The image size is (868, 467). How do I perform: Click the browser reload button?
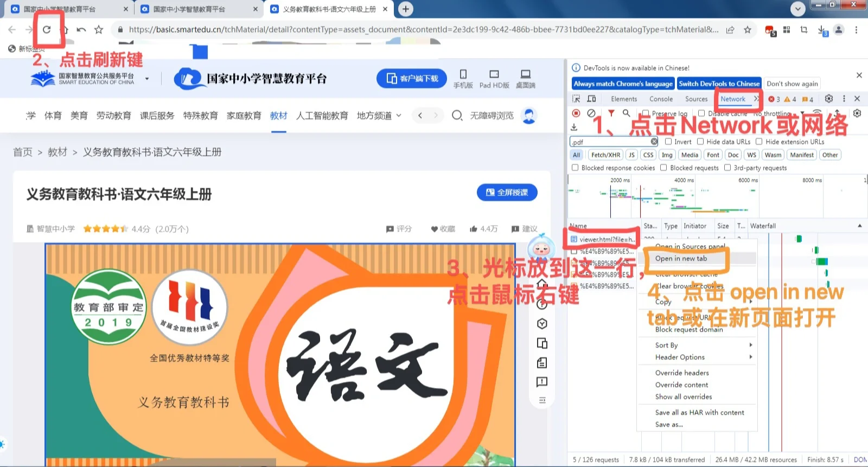[x=47, y=30]
